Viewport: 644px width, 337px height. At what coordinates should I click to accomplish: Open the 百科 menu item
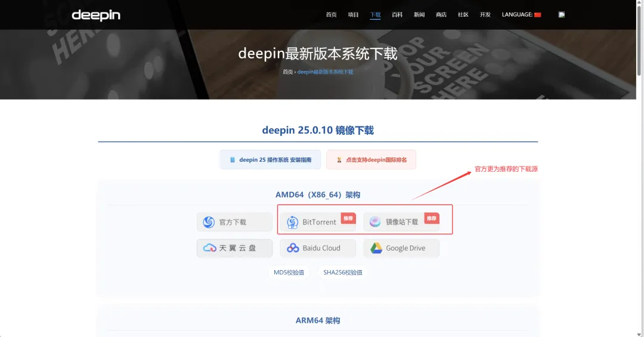(x=397, y=15)
